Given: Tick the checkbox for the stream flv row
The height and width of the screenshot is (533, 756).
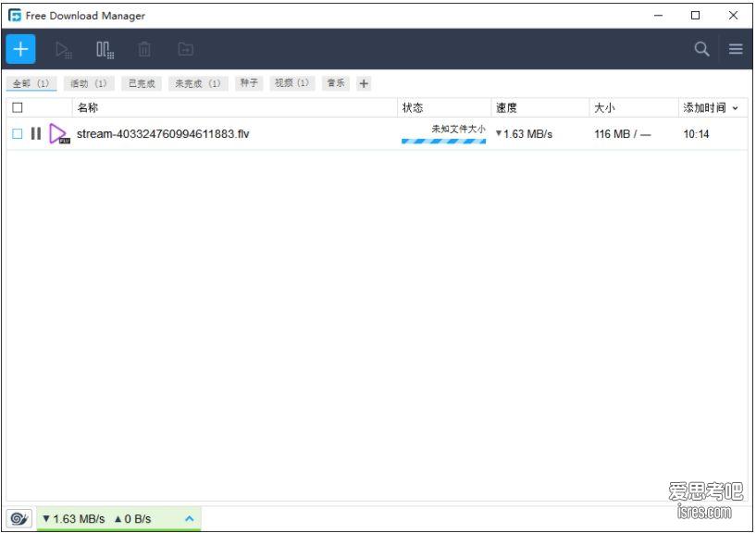Looking at the screenshot, I should coord(18,133).
